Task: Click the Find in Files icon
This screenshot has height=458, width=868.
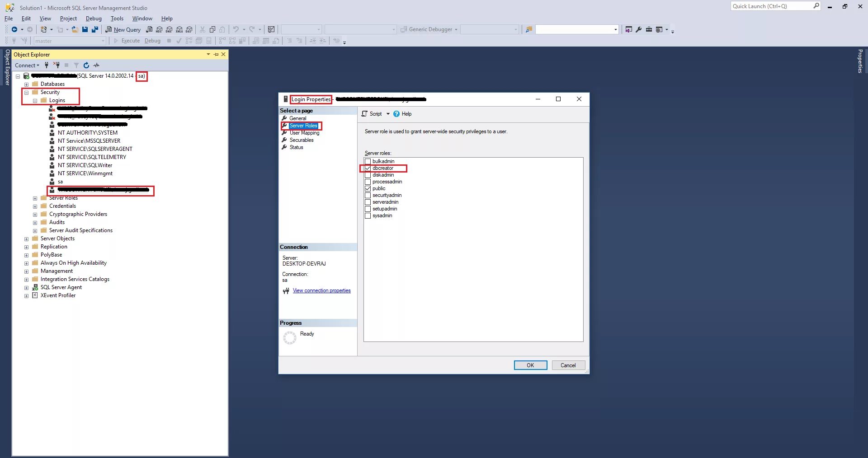Action: (x=528, y=29)
